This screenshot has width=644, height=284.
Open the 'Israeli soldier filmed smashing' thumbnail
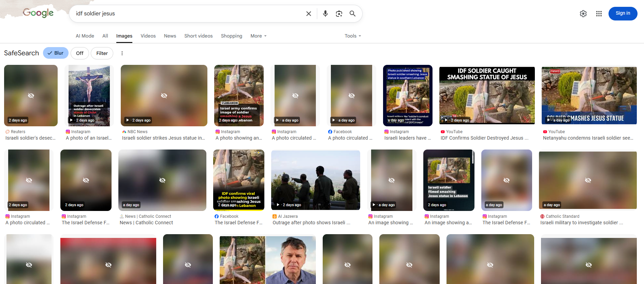point(449,180)
